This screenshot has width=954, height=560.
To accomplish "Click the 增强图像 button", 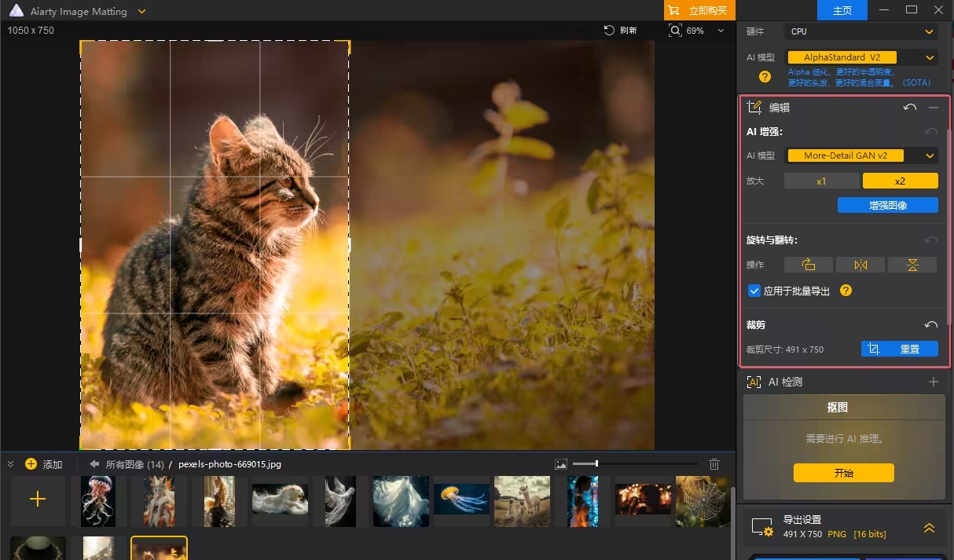I will [887, 205].
